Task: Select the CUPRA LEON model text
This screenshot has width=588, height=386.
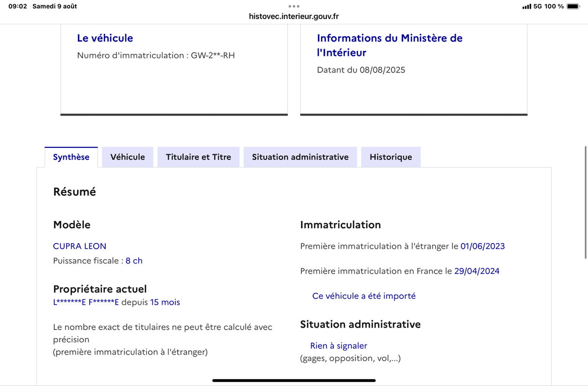Action: pos(79,246)
